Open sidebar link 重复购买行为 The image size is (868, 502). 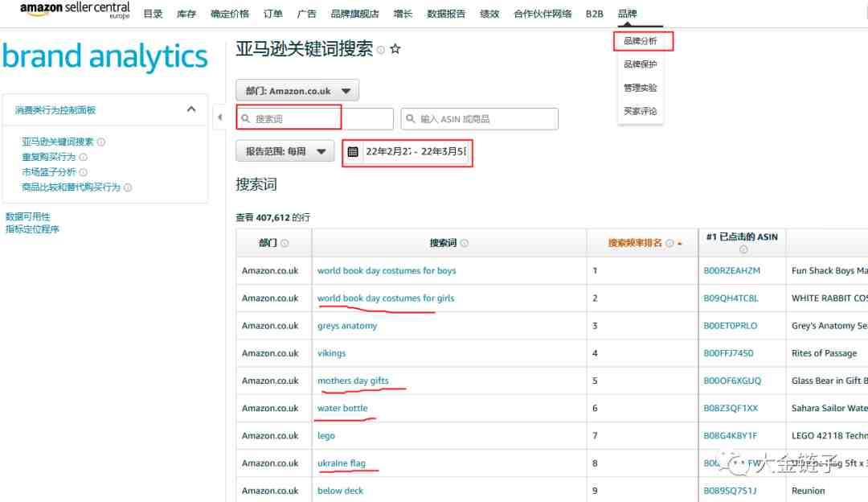click(x=49, y=158)
